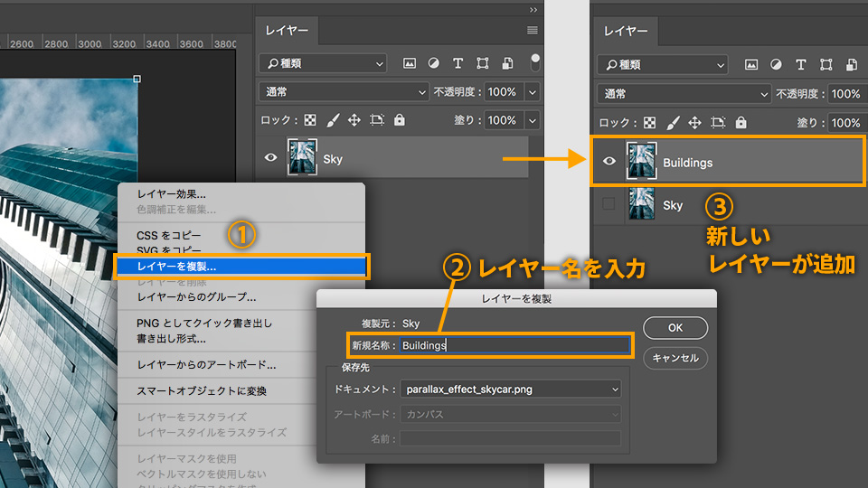Image resolution: width=868 pixels, height=488 pixels.
Task: Click smart object filter icon in right panel
Action: pos(852,65)
